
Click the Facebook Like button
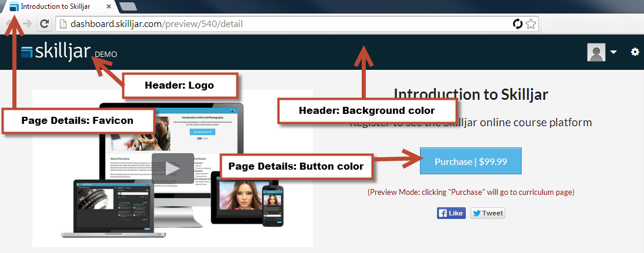[451, 213]
